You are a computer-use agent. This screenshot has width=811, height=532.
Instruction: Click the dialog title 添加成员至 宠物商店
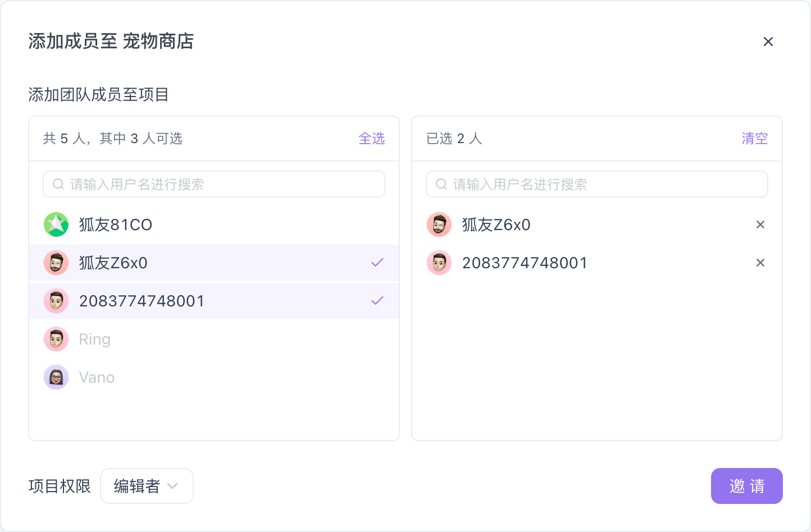pyautogui.click(x=111, y=42)
